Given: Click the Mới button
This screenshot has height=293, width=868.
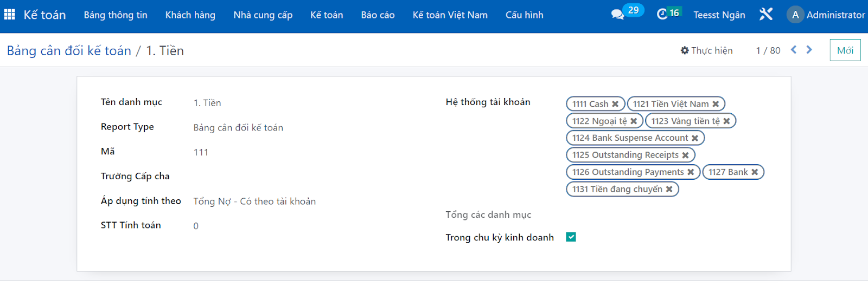Looking at the screenshot, I should (845, 50).
